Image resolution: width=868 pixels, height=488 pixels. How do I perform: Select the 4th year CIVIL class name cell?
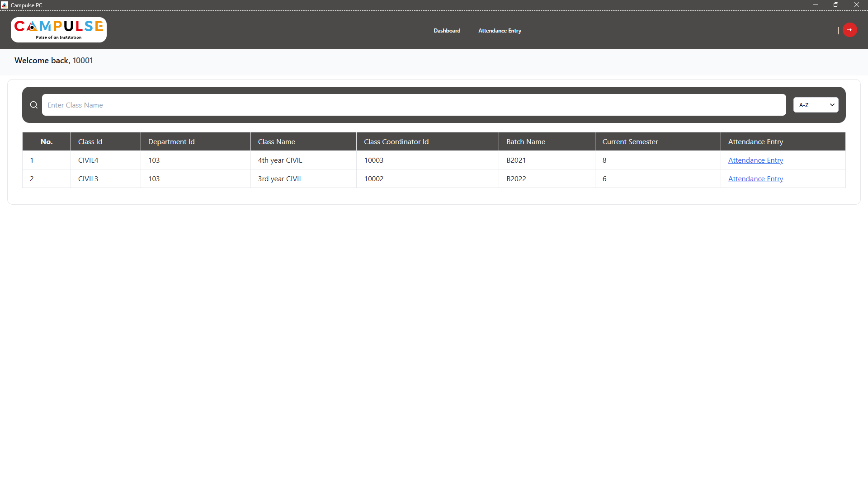pyautogui.click(x=280, y=160)
